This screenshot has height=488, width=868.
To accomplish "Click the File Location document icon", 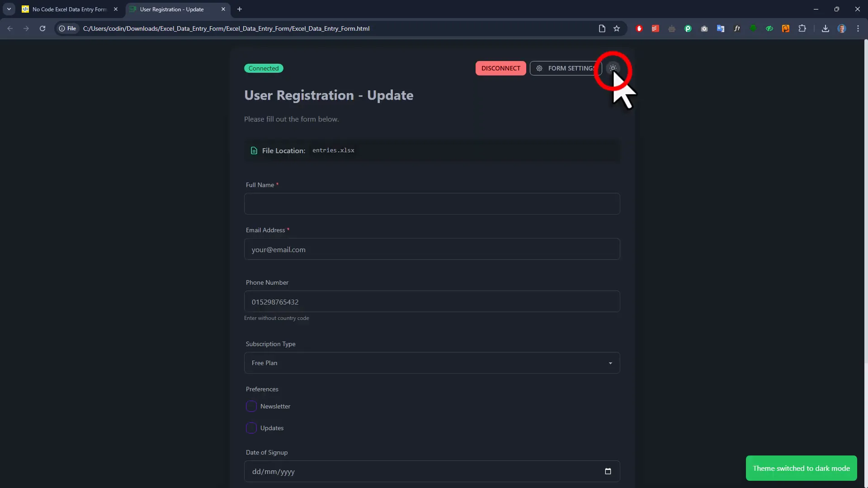I will pos(254,150).
